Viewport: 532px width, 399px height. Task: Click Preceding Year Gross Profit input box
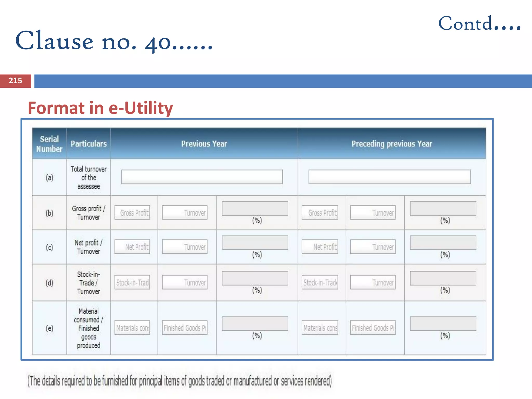click(320, 212)
